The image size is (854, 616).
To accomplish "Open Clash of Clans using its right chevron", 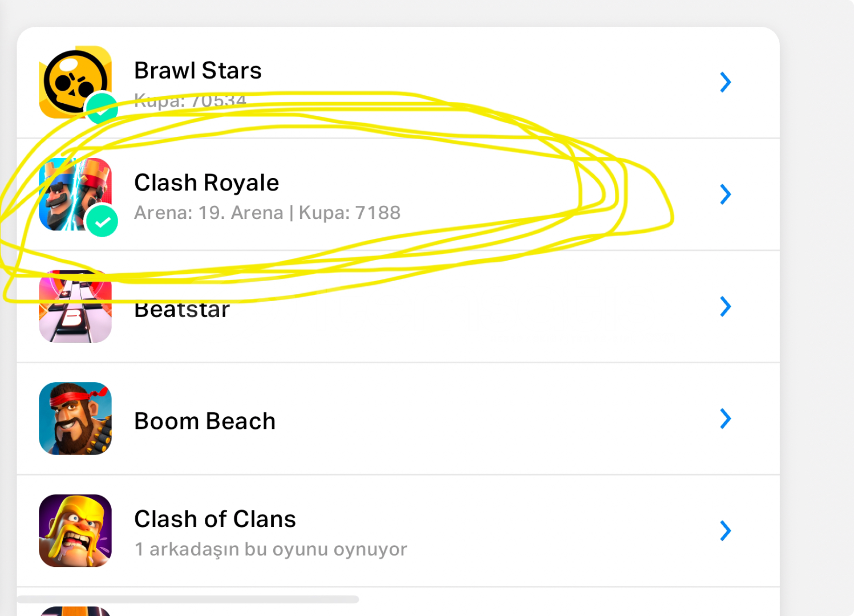I will [x=725, y=530].
